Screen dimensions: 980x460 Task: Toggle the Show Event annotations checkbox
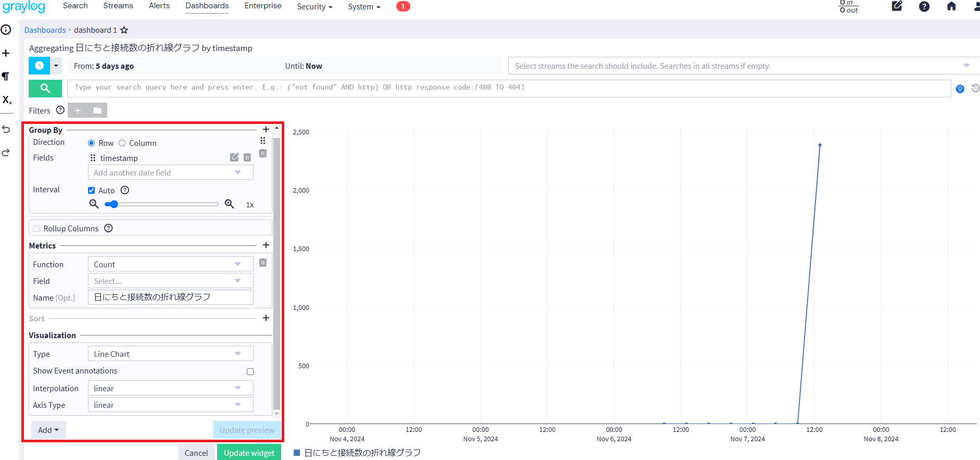250,371
